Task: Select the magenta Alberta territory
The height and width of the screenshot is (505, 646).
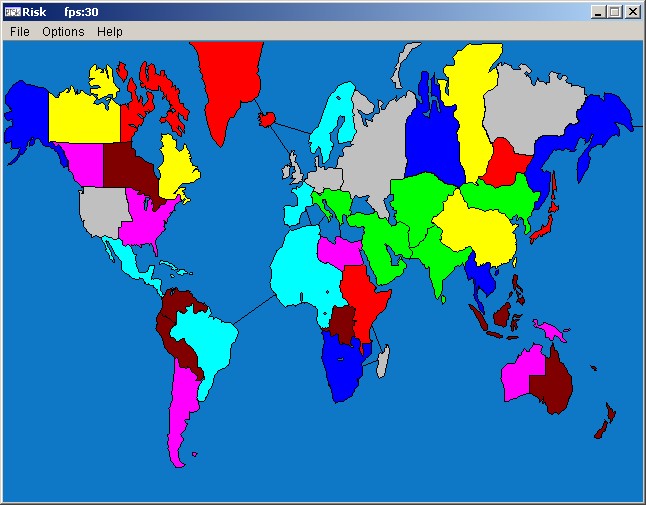Action: click(x=86, y=165)
